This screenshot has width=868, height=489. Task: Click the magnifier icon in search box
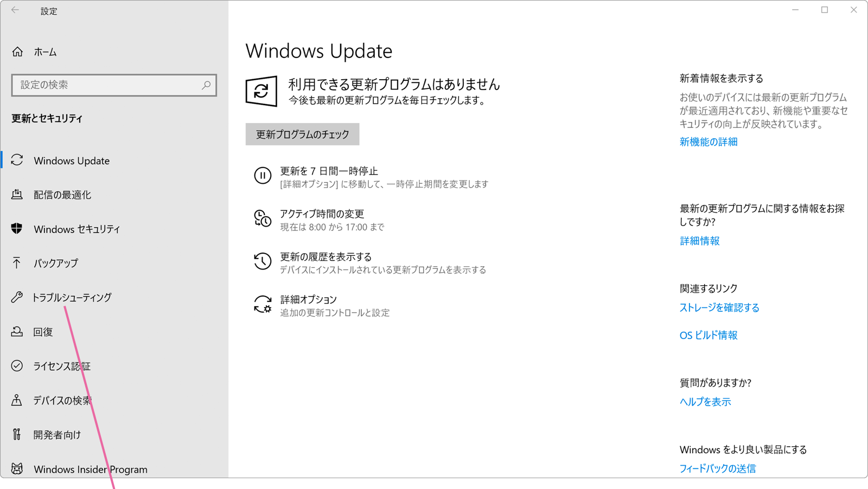(x=206, y=85)
